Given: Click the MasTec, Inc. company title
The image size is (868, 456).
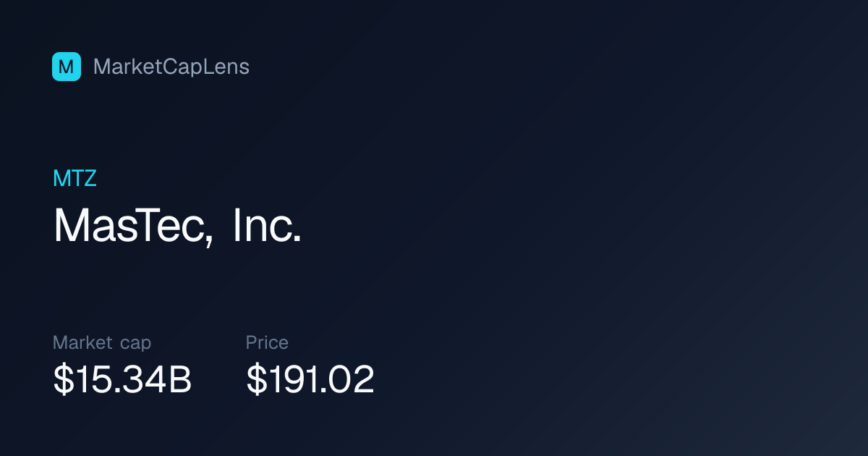Looking at the screenshot, I should [177, 226].
